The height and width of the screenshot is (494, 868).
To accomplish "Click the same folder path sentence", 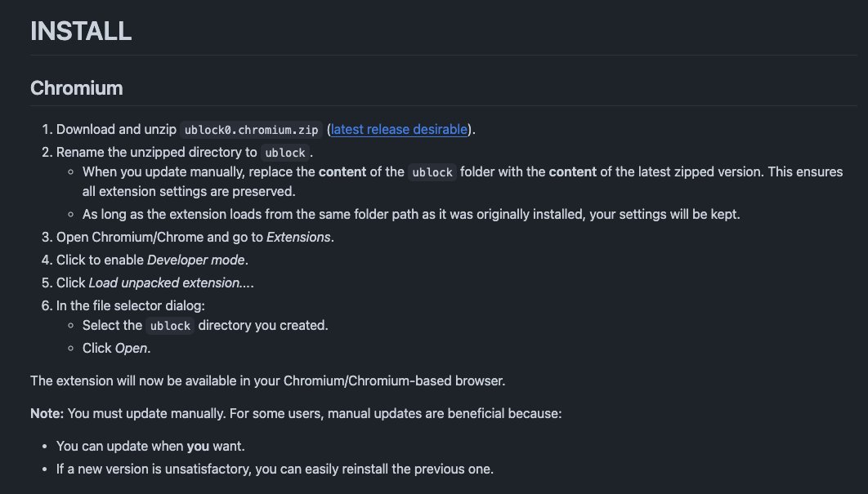I will [411, 215].
